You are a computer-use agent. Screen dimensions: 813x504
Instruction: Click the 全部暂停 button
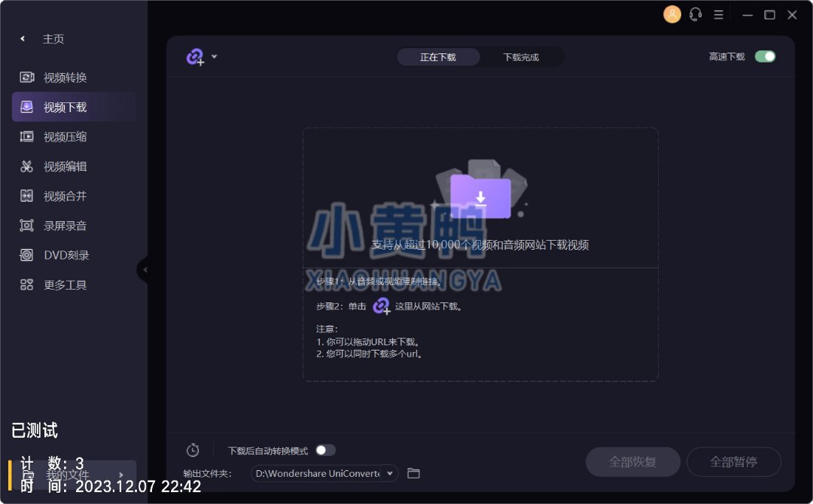click(x=733, y=462)
